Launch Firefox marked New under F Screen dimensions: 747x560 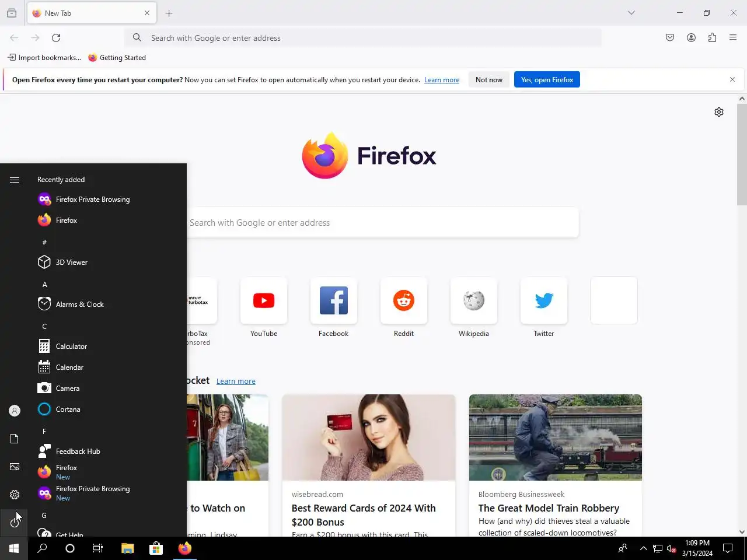pyautogui.click(x=107, y=473)
